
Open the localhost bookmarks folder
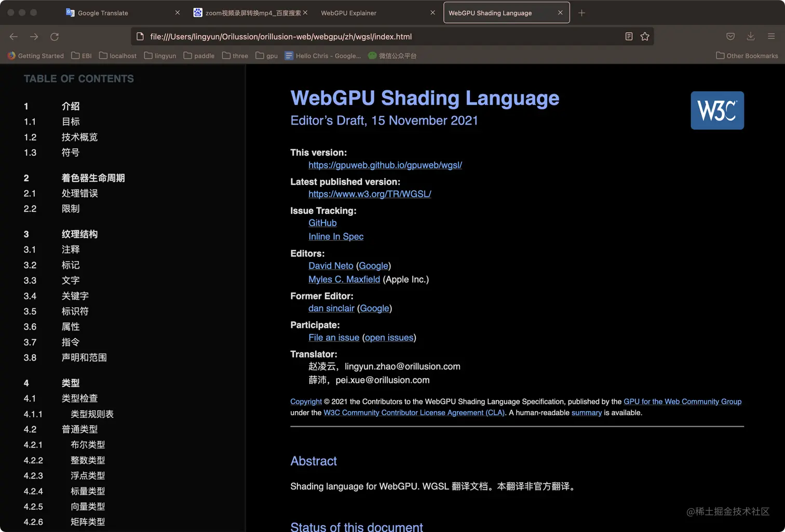[x=118, y=56]
